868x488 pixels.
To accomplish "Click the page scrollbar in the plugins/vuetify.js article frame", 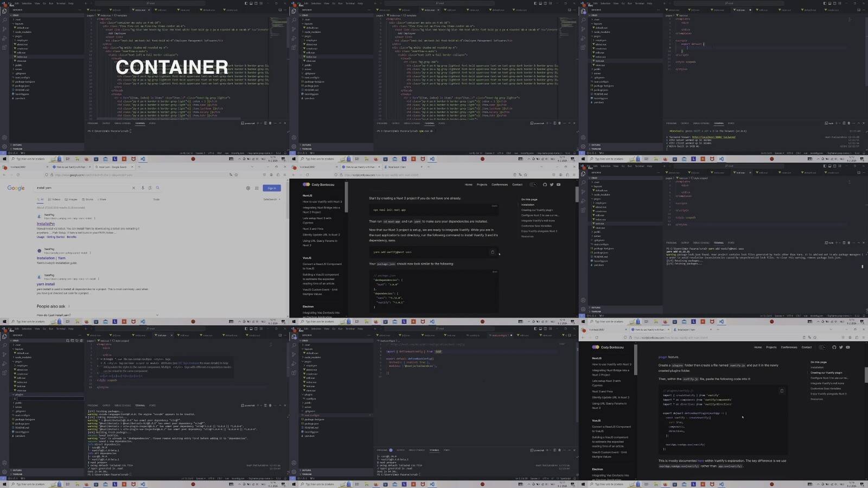I will tap(866, 375).
